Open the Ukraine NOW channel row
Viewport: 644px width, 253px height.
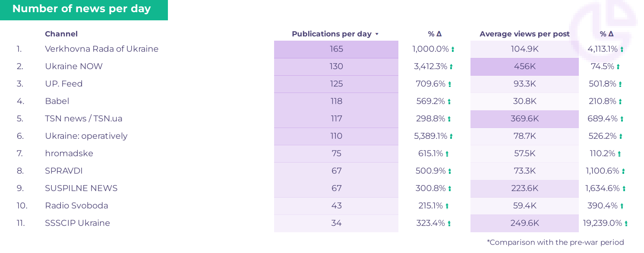point(74,66)
